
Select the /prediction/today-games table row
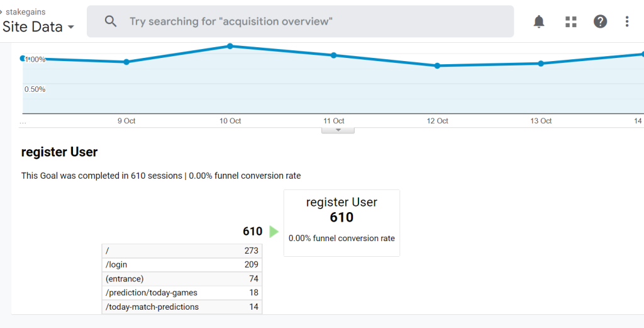tap(182, 293)
